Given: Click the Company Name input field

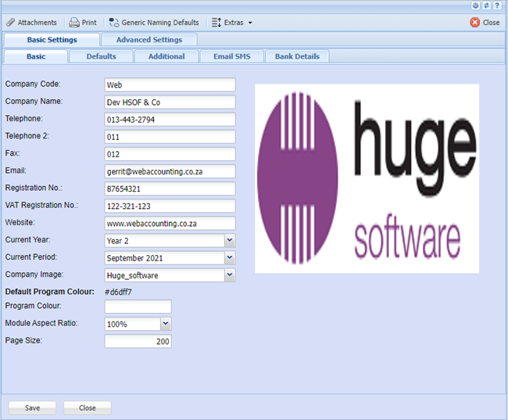Looking at the screenshot, I should coord(170,102).
